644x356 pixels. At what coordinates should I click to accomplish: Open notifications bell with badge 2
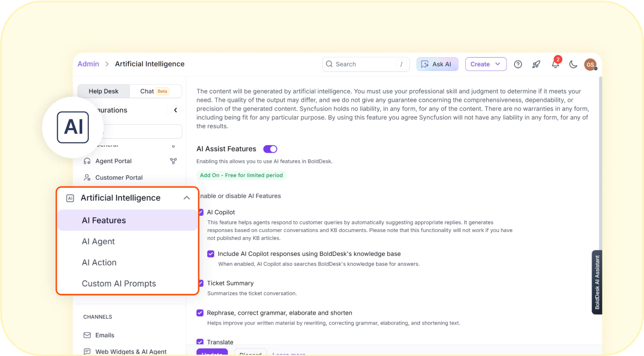pos(556,63)
